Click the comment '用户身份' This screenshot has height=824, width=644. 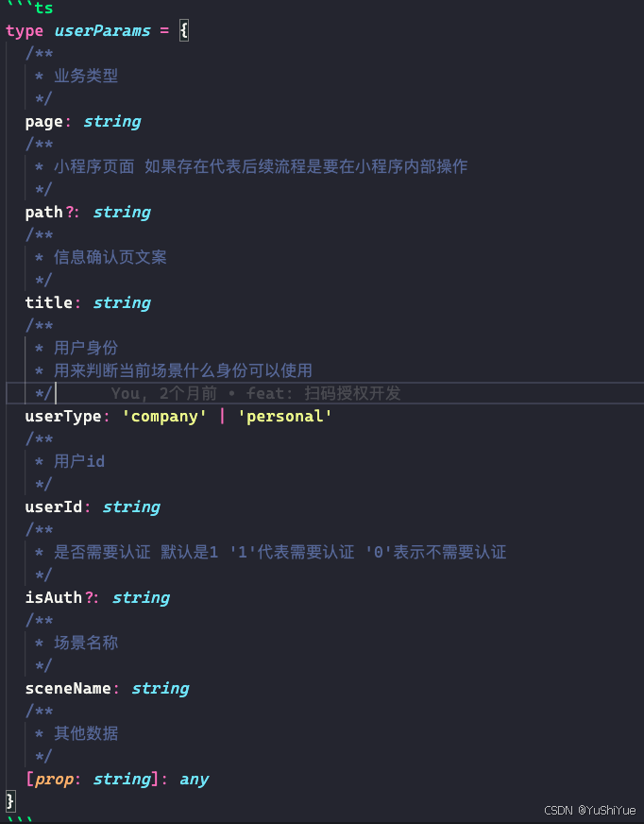point(86,348)
